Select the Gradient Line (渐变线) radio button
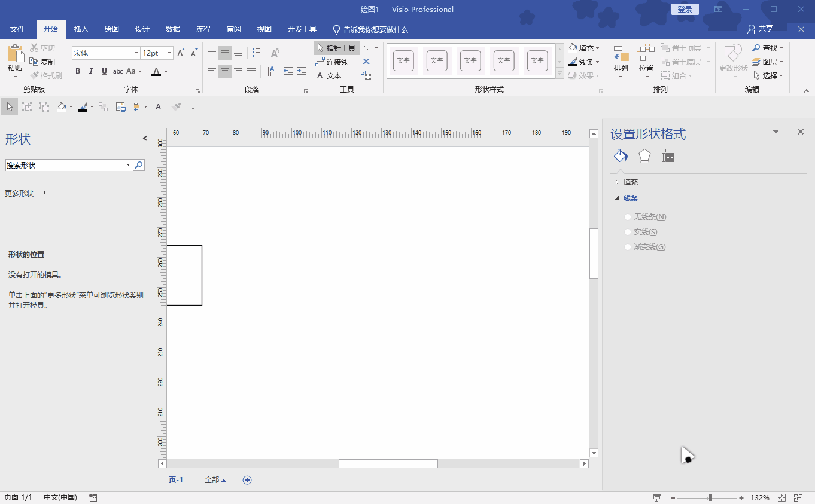Screen dimensions: 815x504 click(x=628, y=247)
